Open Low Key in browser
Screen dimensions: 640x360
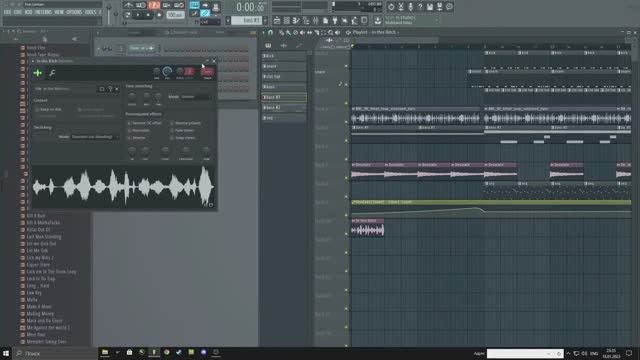coord(34,293)
